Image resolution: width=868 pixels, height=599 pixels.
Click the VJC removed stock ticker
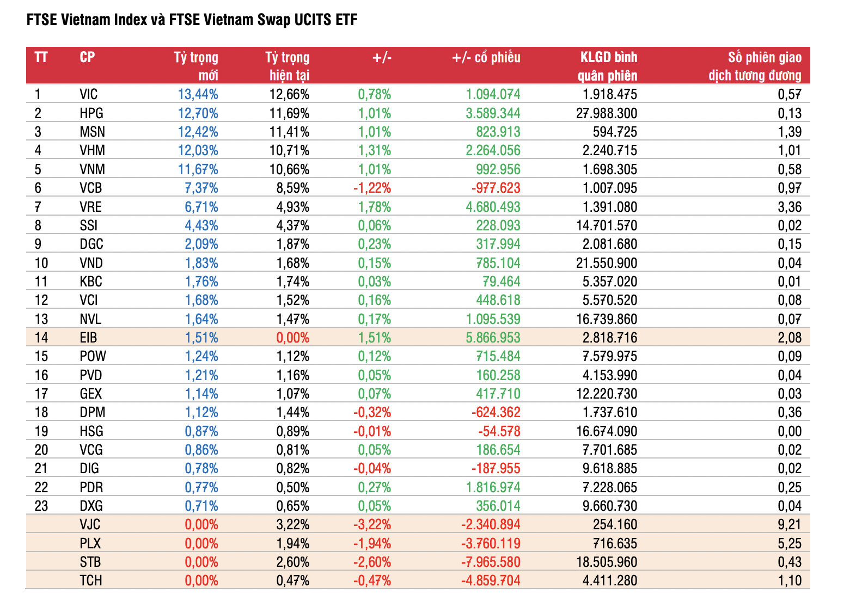click(90, 524)
